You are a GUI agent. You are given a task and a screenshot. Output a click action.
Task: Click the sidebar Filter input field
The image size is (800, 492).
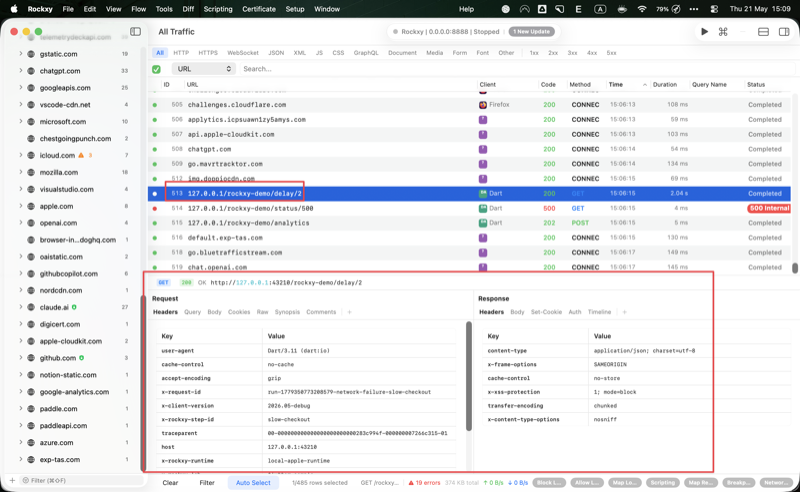click(81, 480)
